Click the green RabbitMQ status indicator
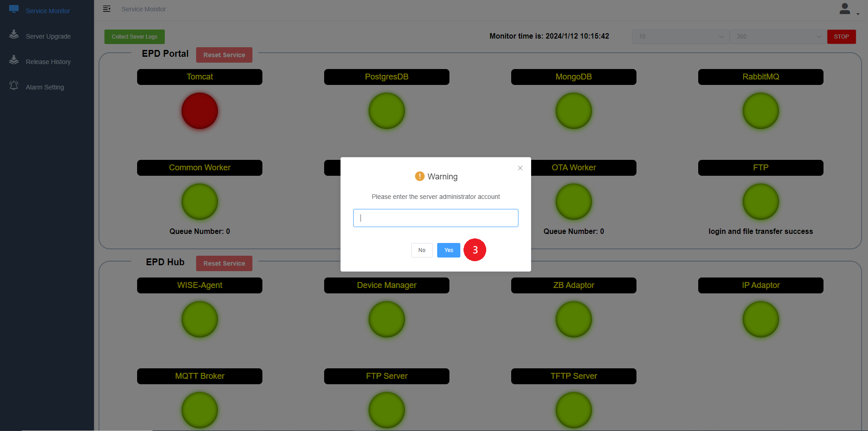 [x=760, y=111]
